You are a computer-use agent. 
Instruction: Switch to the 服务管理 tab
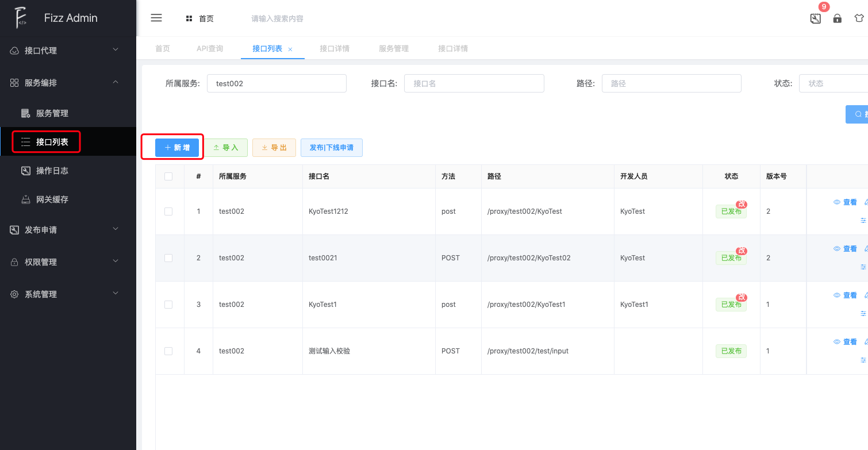[394, 49]
